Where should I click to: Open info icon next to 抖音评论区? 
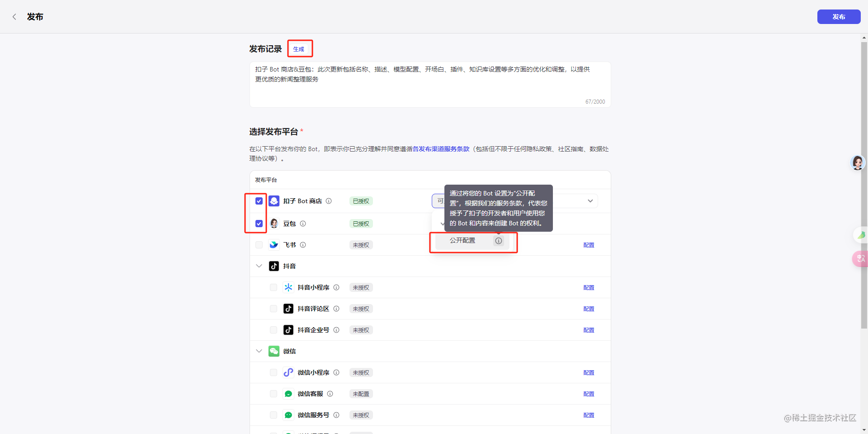tap(336, 309)
